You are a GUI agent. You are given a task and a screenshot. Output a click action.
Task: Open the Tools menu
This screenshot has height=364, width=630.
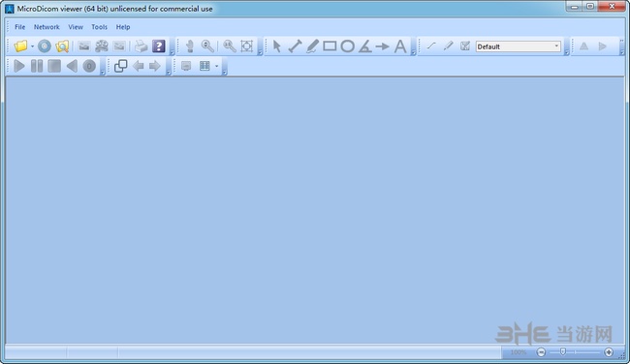tap(99, 27)
